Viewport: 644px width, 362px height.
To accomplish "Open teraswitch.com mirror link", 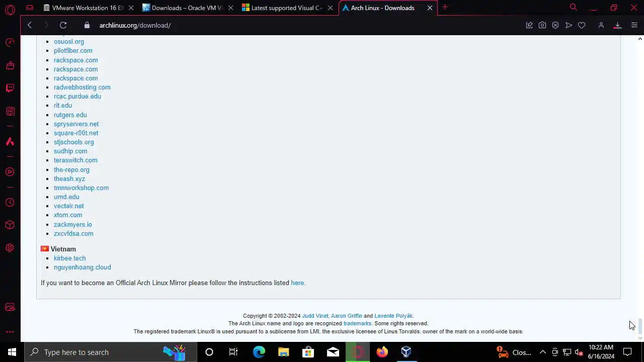I will (x=75, y=160).
